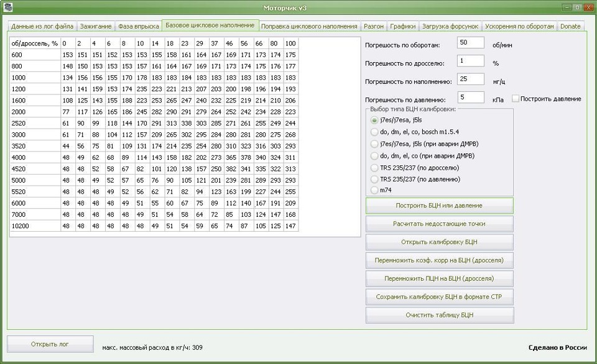Click the 4000 rpm row header

tap(35, 158)
